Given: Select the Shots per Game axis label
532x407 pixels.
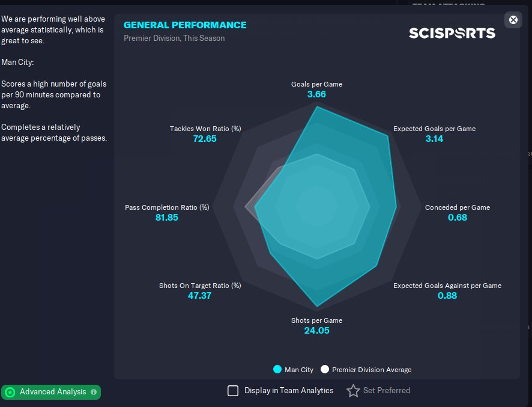Looking at the screenshot, I should pyautogui.click(x=316, y=320).
